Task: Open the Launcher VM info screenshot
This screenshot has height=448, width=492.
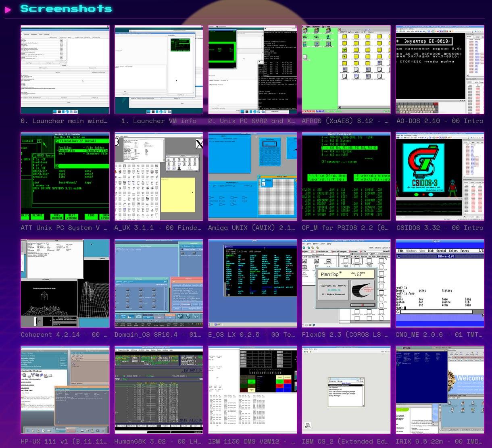Action: (159, 70)
